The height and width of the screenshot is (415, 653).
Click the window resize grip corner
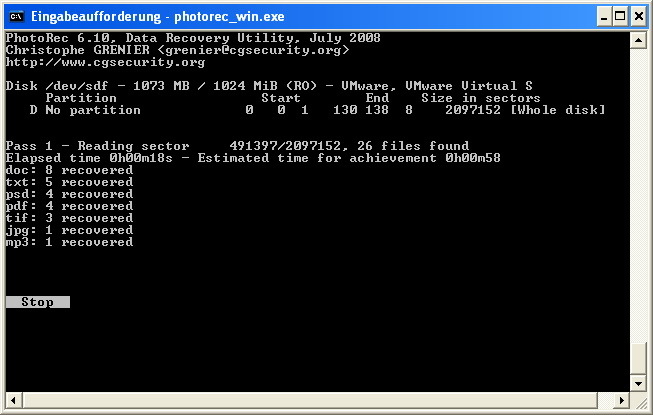[641, 401]
